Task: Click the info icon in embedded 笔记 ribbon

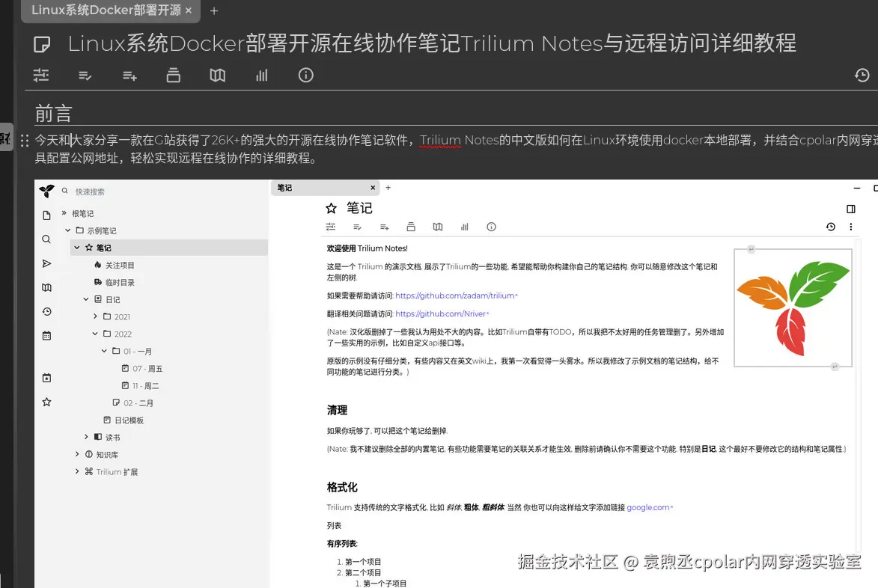Action: pyautogui.click(x=491, y=227)
